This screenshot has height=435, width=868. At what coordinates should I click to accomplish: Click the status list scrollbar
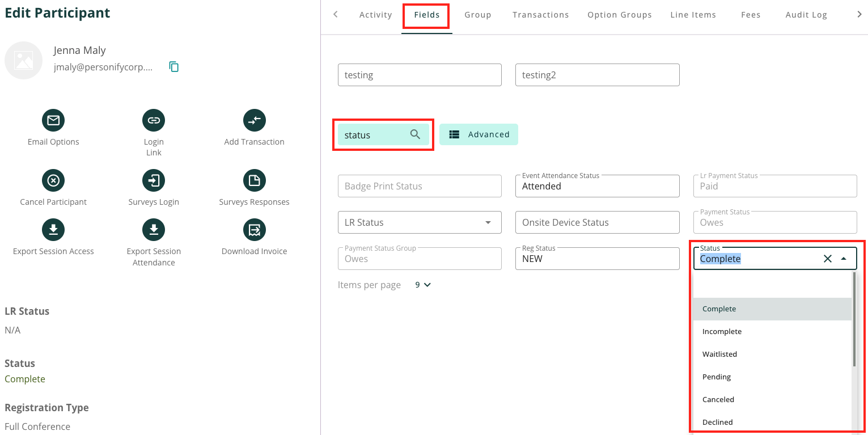point(854,319)
